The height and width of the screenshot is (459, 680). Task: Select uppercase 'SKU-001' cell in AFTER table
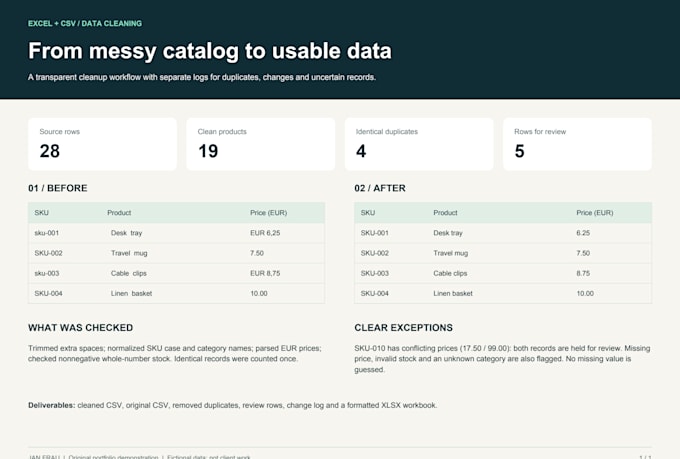click(x=375, y=233)
